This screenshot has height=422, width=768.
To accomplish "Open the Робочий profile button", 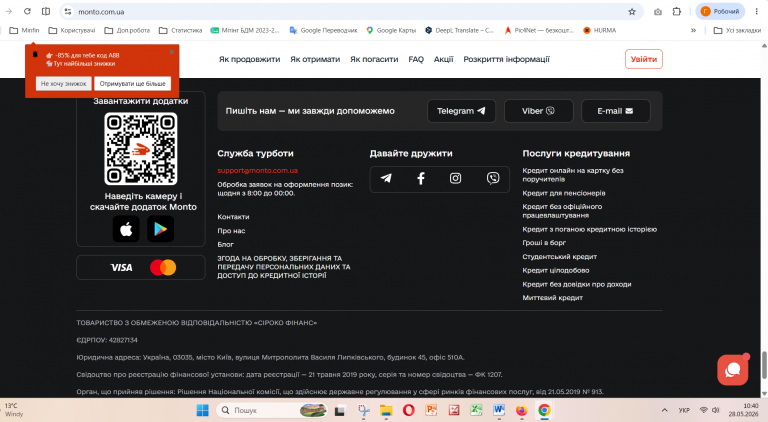I will 720,11.
